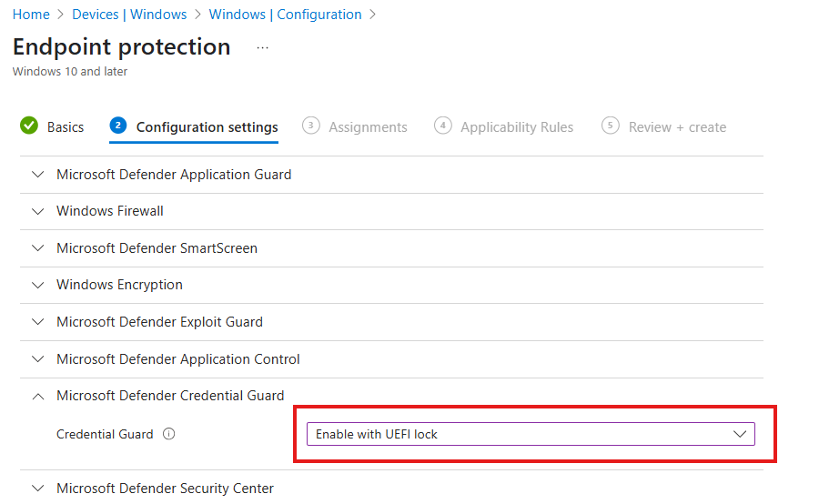Click the Microsoft Defender Application Control title
819x504 pixels.
click(178, 359)
